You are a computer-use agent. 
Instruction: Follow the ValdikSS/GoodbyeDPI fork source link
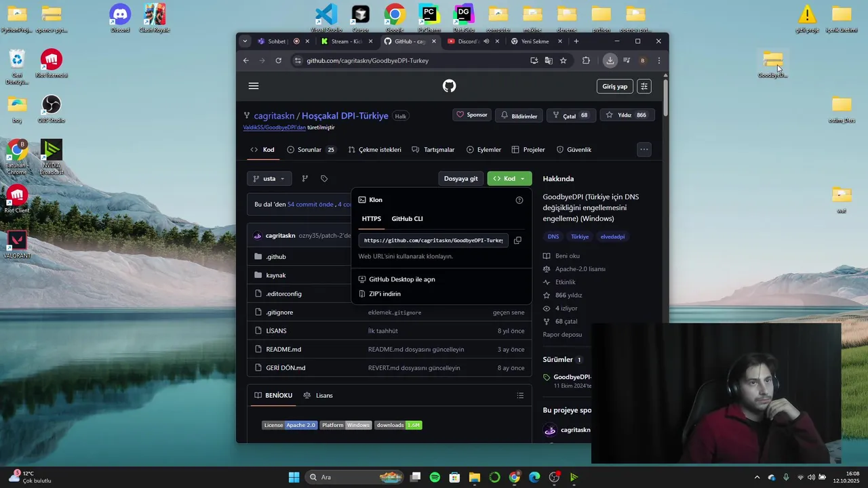[x=275, y=127]
